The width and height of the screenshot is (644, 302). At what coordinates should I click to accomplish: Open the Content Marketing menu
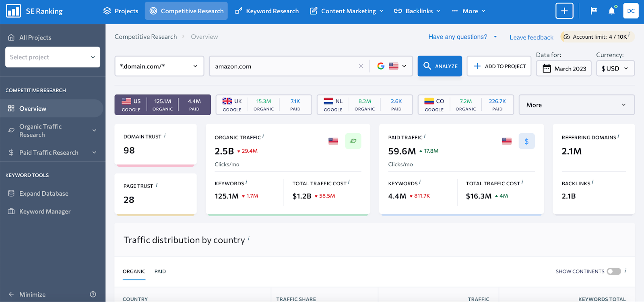coord(347,11)
